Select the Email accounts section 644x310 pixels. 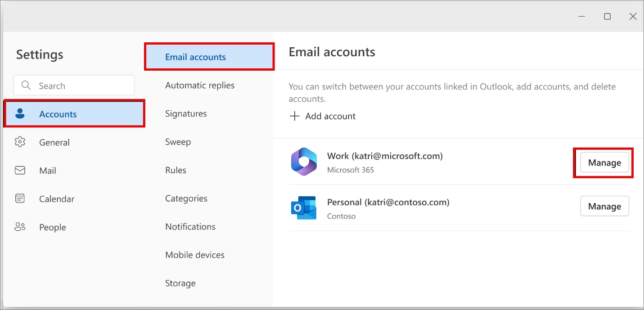(x=209, y=57)
